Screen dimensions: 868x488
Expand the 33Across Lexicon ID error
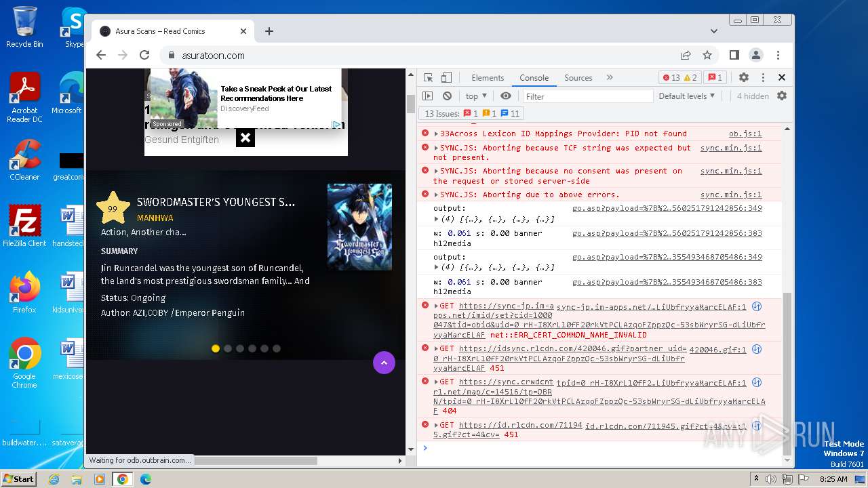(437, 134)
